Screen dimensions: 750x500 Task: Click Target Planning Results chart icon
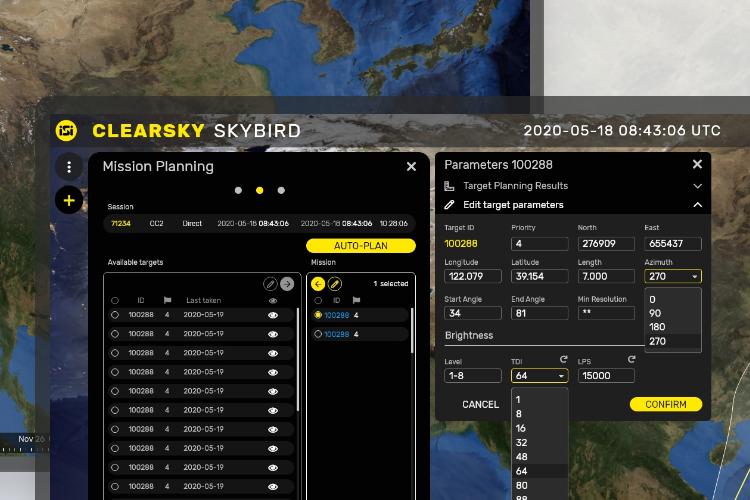click(449, 186)
